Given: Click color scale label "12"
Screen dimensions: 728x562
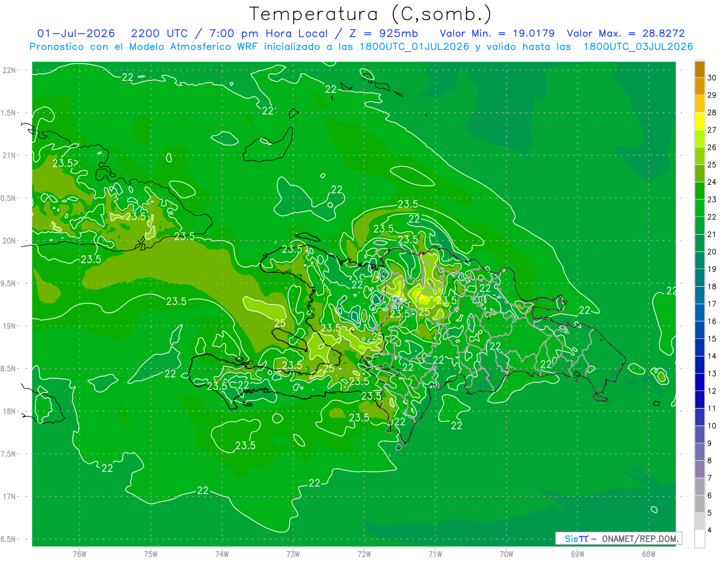Looking at the screenshot, I should tap(712, 391).
